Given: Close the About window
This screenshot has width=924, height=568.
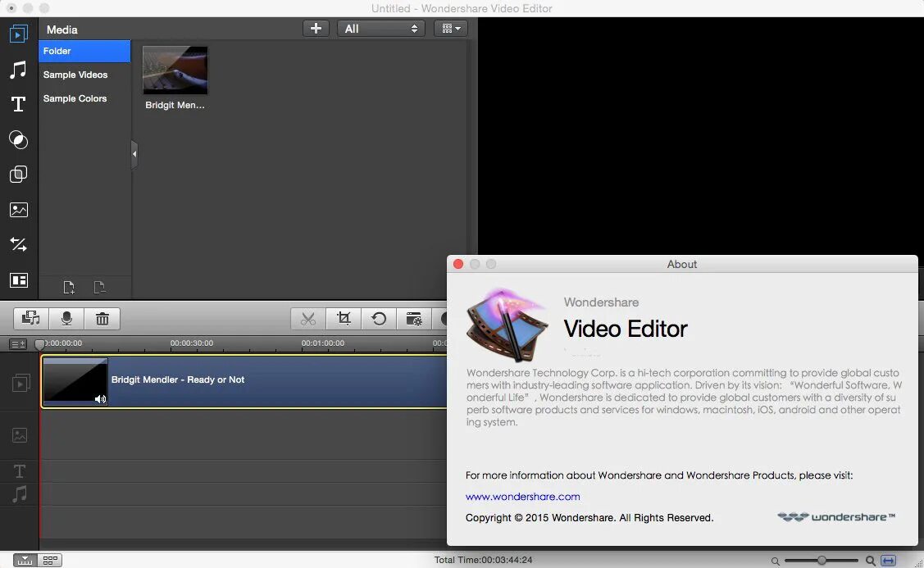Looking at the screenshot, I should (x=458, y=264).
